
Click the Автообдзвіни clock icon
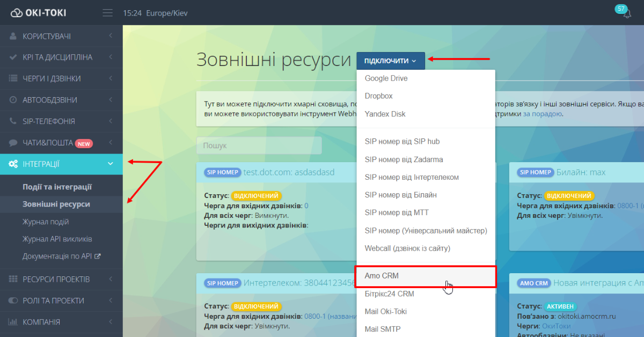point(13,100)
